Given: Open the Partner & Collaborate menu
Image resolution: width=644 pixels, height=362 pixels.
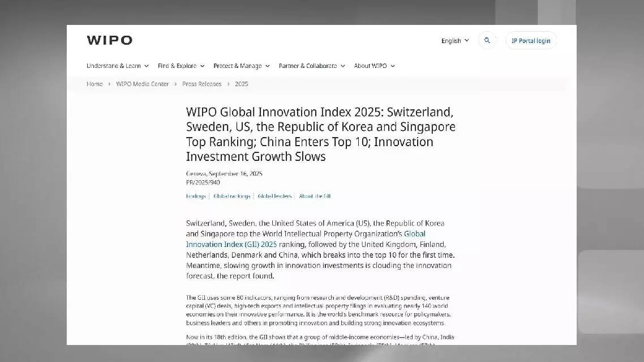Looking at the screenshot, I should (312, 66).
